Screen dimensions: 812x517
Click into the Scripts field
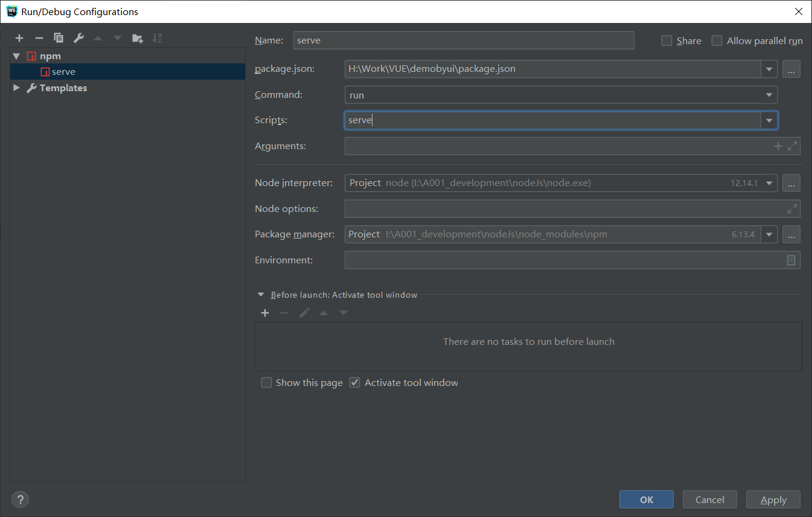[x=552, y=120]
